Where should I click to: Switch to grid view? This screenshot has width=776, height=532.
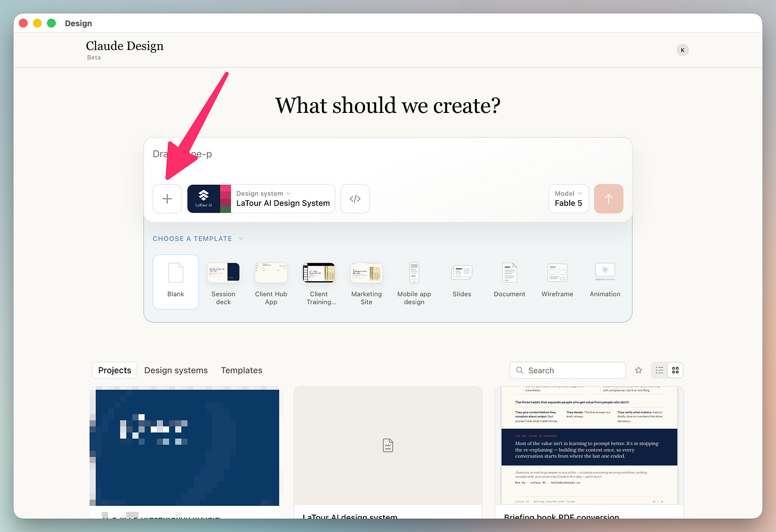[x=675, y=370]
